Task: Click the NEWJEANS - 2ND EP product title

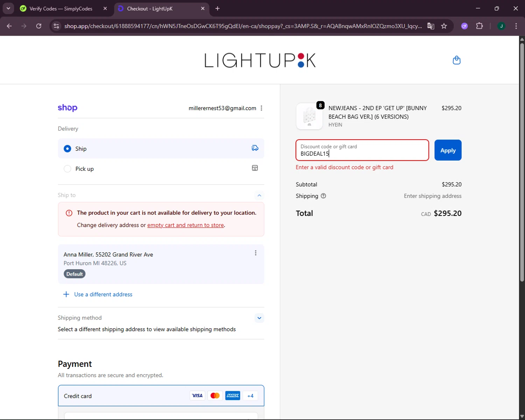Action: pyautogui.click(x=378, y=112)
